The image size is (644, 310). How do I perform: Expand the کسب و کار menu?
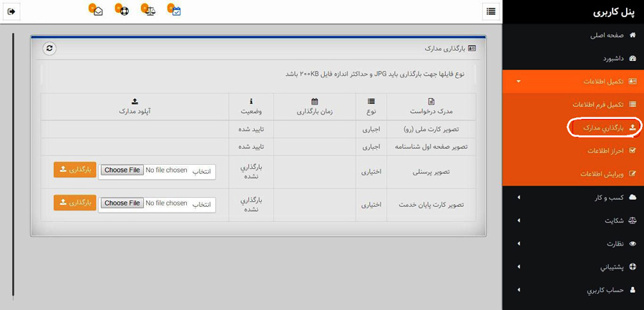572,197
